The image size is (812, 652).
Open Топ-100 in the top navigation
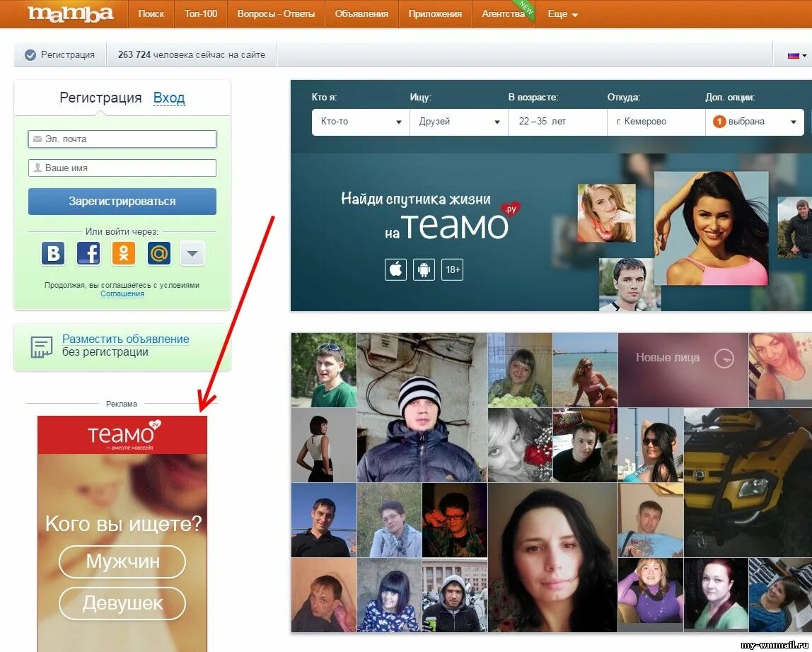point(201,14)
